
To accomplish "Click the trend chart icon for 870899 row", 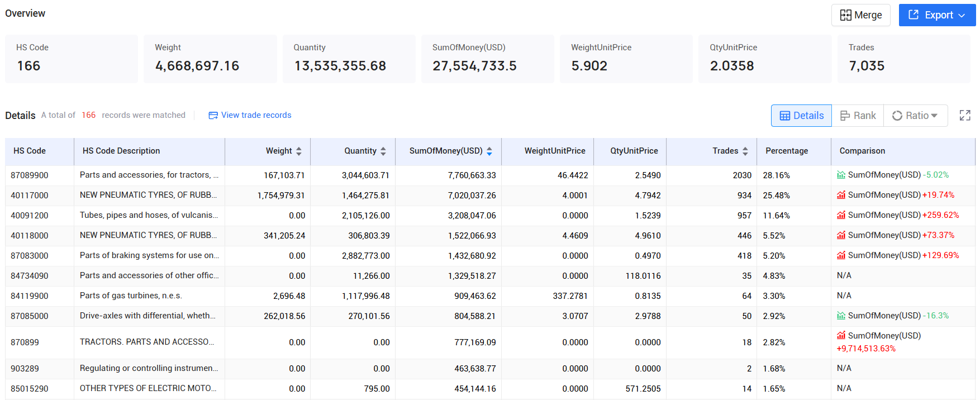I will pos(841,335).
